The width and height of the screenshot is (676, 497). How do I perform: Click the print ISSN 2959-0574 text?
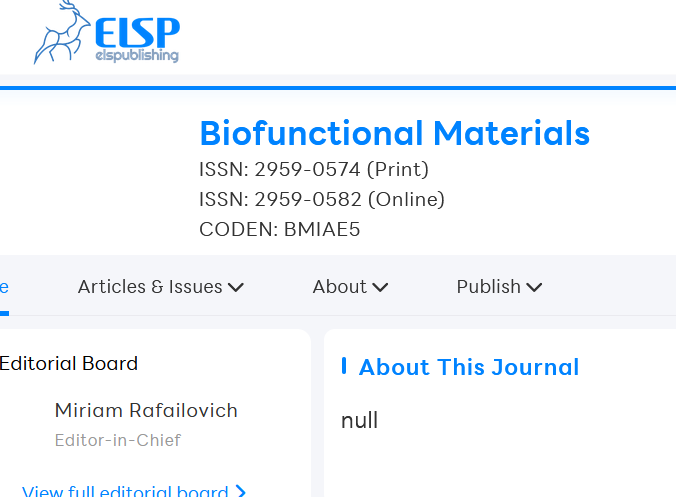pyautogui.click(x=313, y=169)
